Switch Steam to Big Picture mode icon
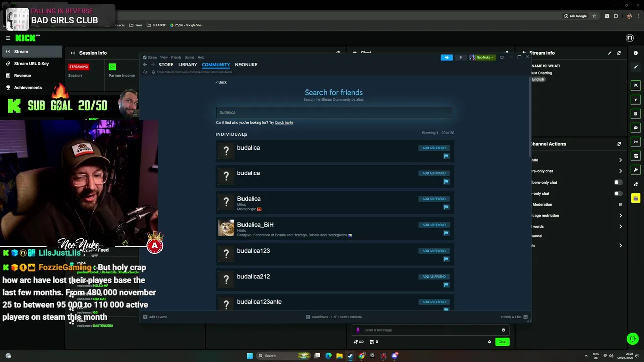This screenshot has height=362, width=644. [x=501, y=57]
